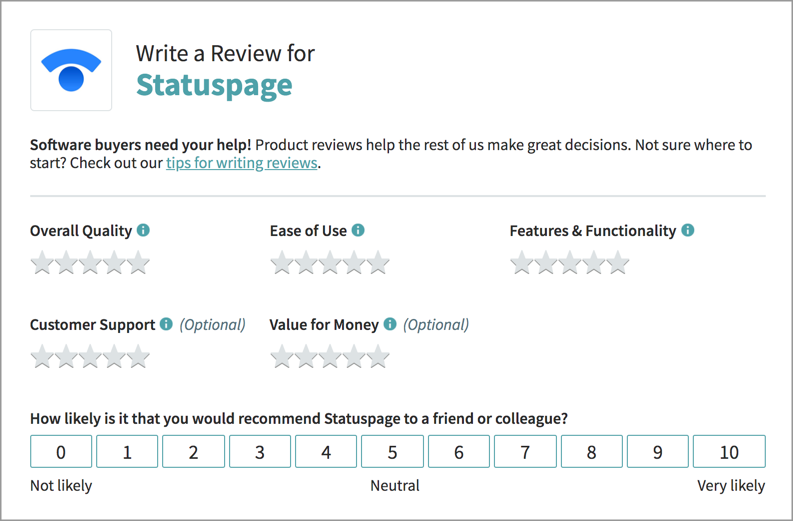Select recommendation score 0
This screenshot has height=521, width=793.
tap(61, 451)
